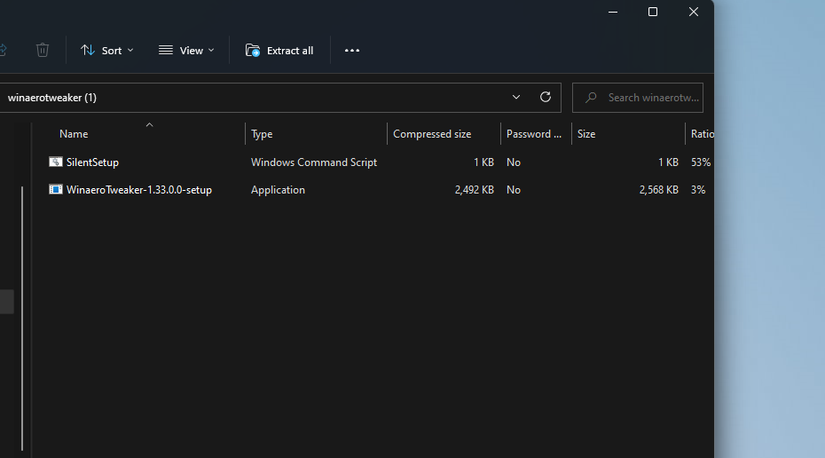The image size is (825, 458).
Task: Open the See more three-dots menu
Action: coord(352,50)
